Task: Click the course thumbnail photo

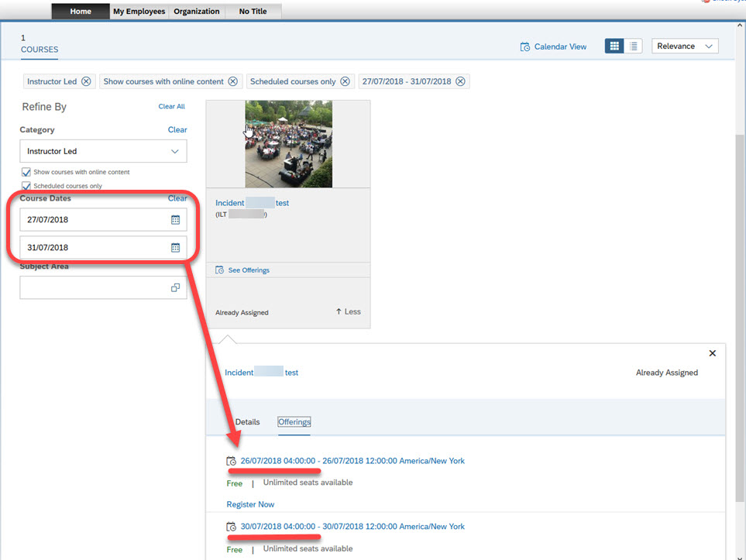Action: pyautogui.click(x=289, y=144)
